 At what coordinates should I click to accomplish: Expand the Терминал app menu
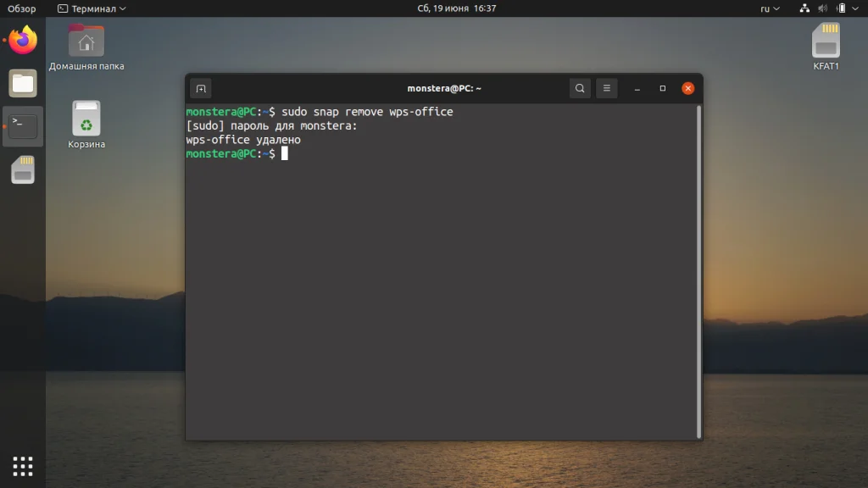[92, 8]
